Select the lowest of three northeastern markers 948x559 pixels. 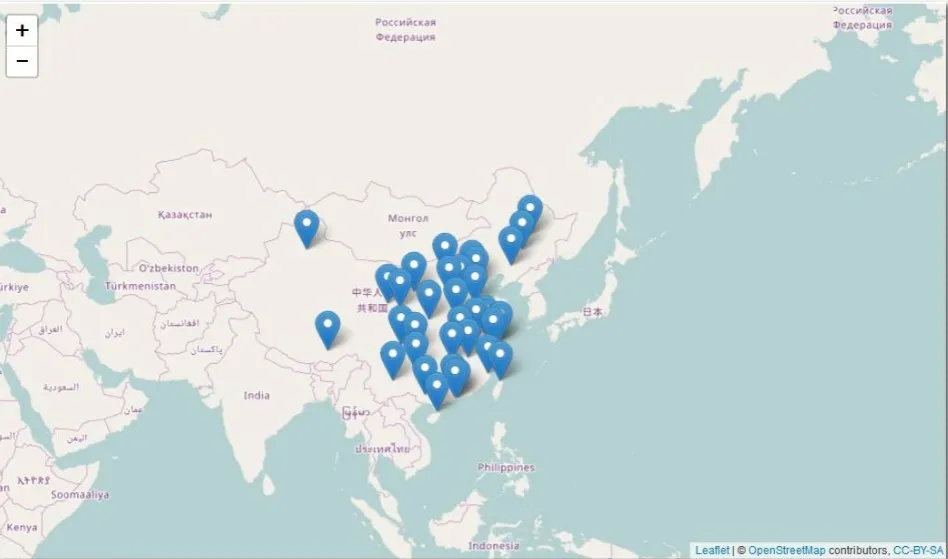pyautogui.click(x=511, y=243)
